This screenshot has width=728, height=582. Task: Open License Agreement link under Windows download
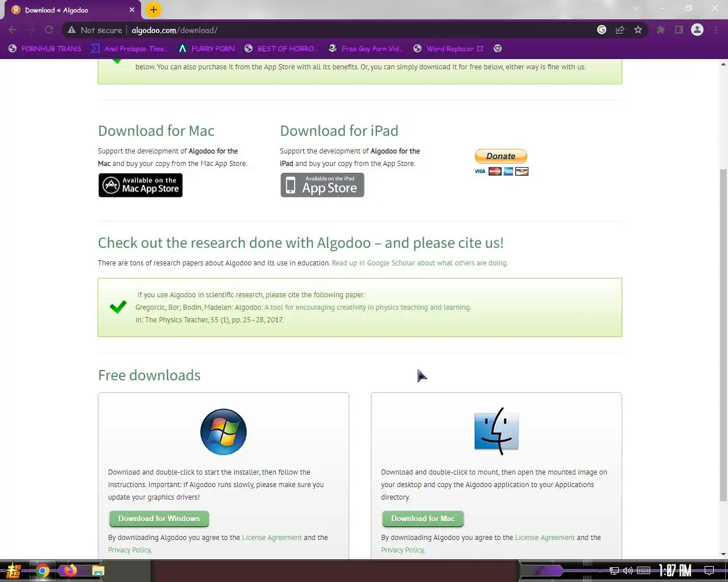[272, 538]
